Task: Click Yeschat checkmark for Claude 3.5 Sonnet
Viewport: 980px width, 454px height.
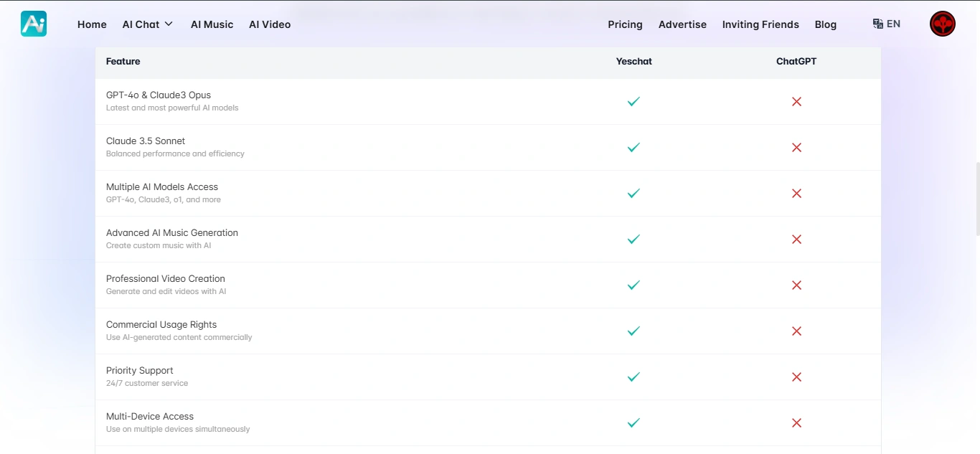Action: (633, 148)
